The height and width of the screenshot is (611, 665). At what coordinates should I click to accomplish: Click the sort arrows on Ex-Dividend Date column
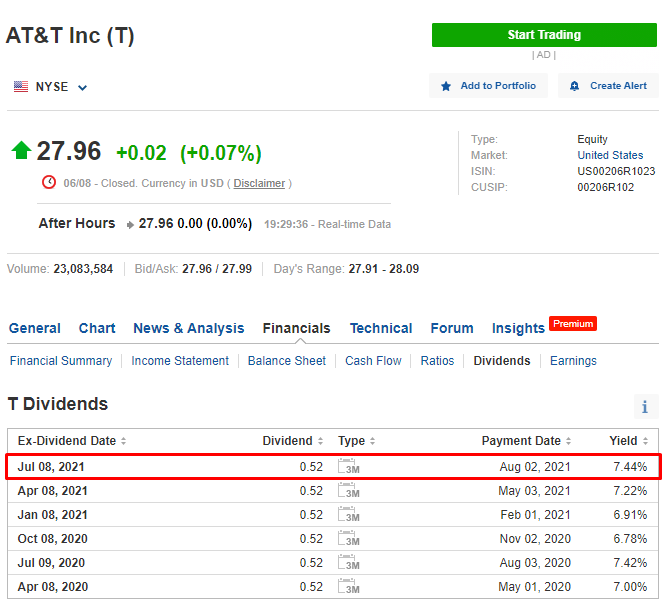pos(123,441)
